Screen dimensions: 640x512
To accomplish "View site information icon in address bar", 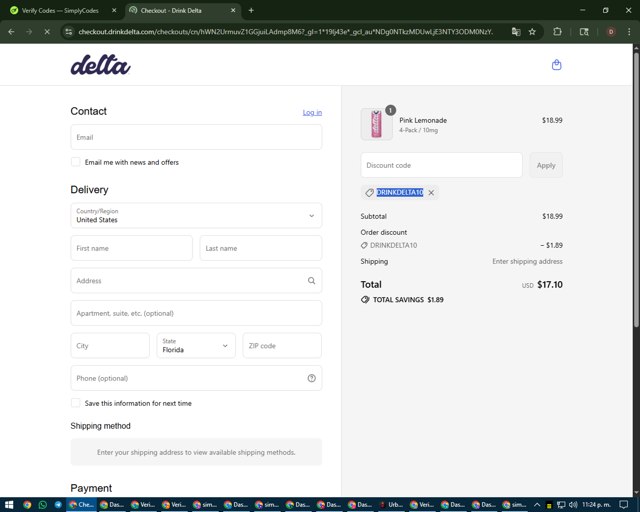I will tap(69, 31).
